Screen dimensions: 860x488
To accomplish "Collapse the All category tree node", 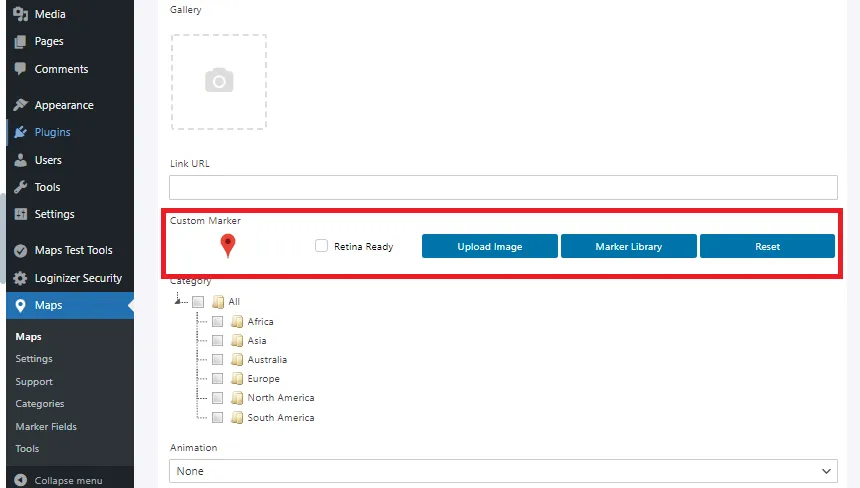I will point(178,300).
